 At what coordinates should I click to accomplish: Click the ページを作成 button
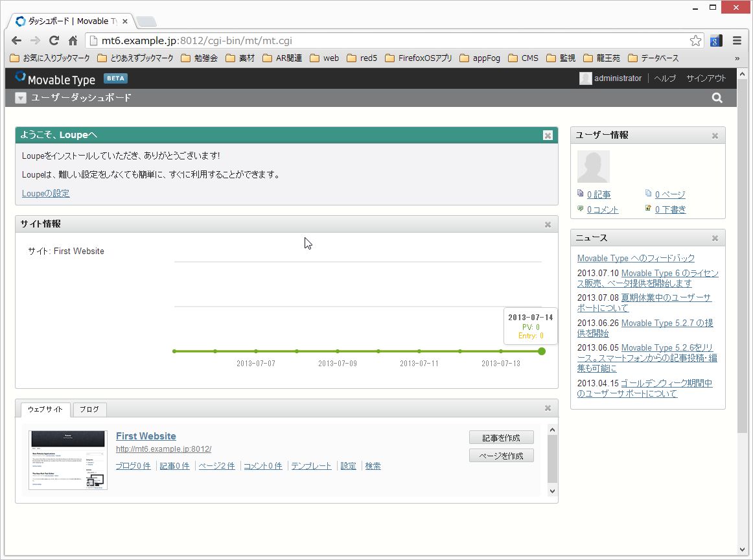502,455
